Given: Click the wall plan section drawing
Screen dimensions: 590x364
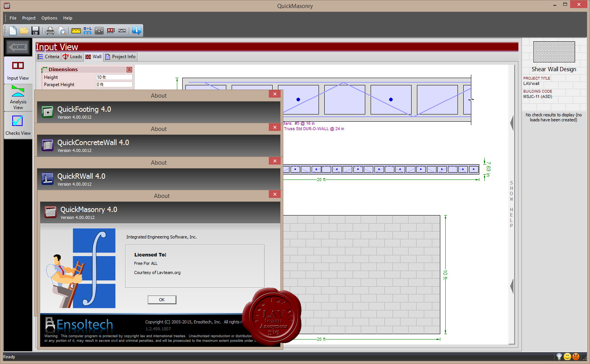Looking at the screenshot, I should pyautogui.click(x=381, y=169).
